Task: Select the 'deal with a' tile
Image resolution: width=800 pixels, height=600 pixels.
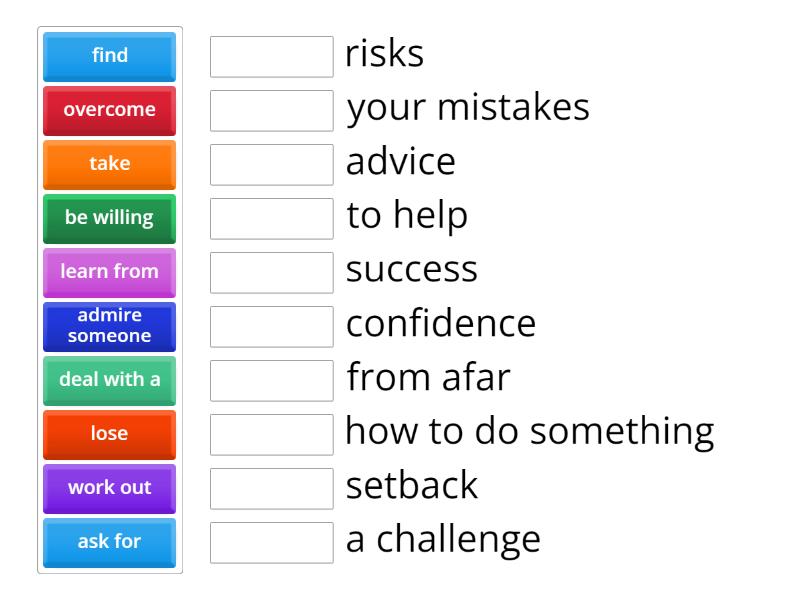Action: click(108, 380)
